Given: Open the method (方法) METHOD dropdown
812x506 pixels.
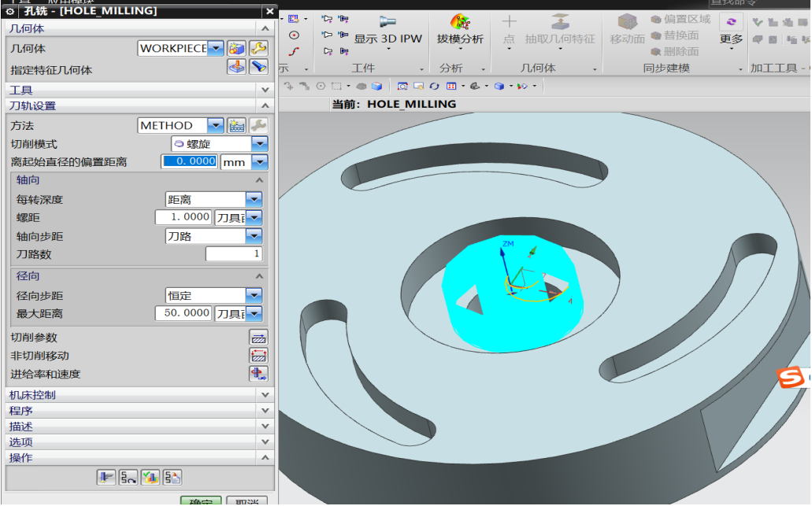Looking at the screenshot, I should click(216, 125).
